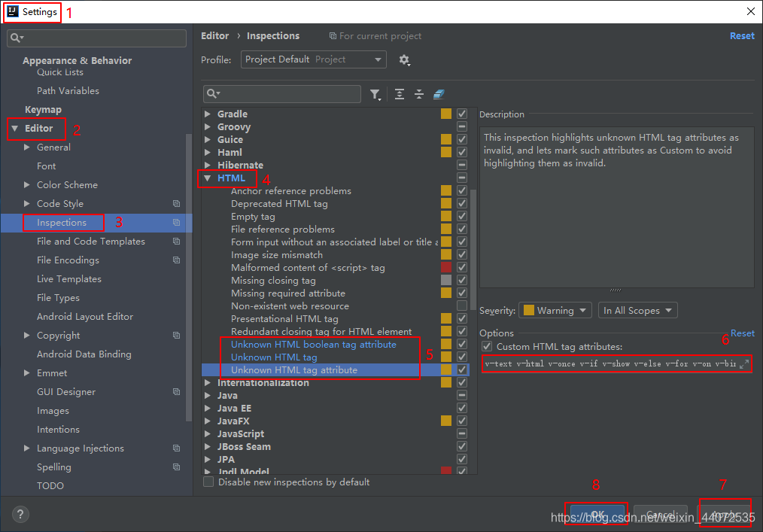Screen dimensions: 763x532
Task: Click the inspections search input field
Action: click(281, 94)
